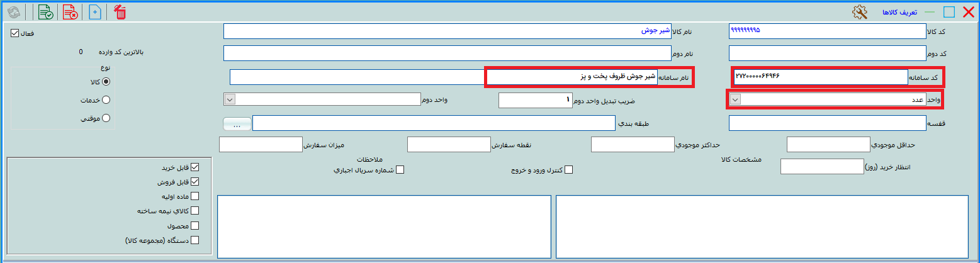Image resolution: width=980 pixels, height=263 pixels.
Task: Click the حداقل موجودی input field
Action: point(828,145)
